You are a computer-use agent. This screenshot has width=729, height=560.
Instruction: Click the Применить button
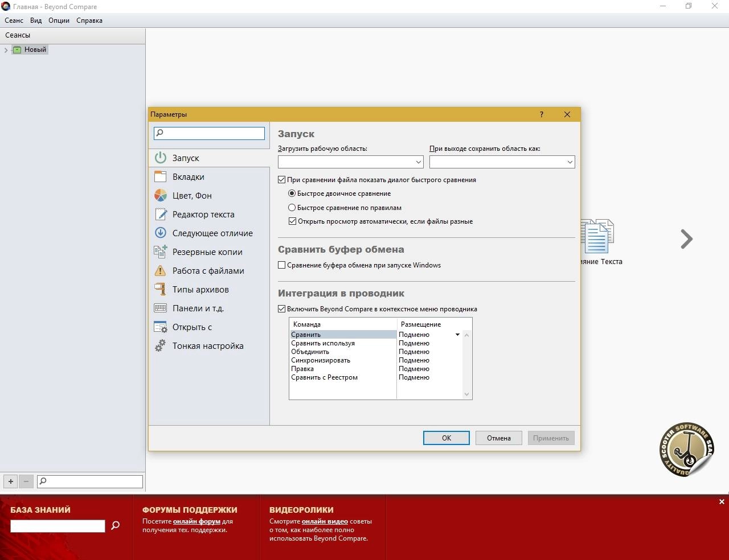click(x=551, y=438)
